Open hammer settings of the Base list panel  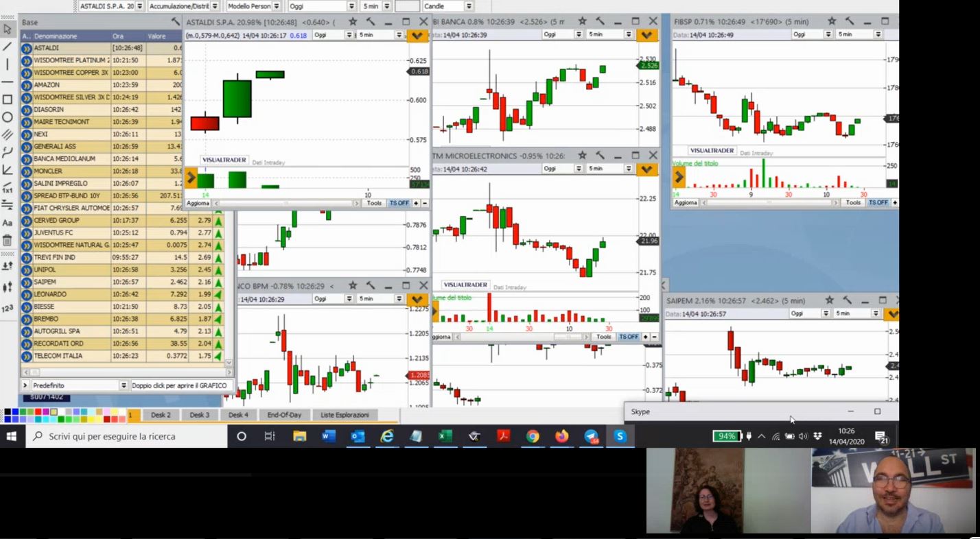tap(176, 22)
